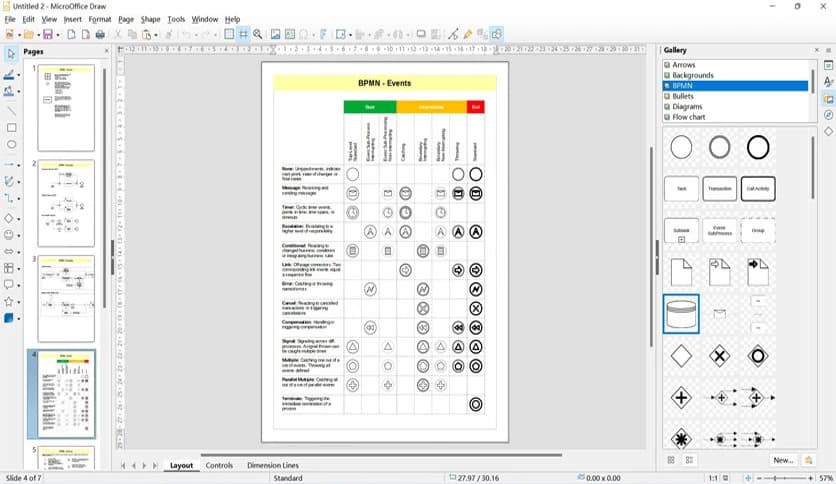
Task: Switch gallery to detailed view
Action: coord(689,460)
